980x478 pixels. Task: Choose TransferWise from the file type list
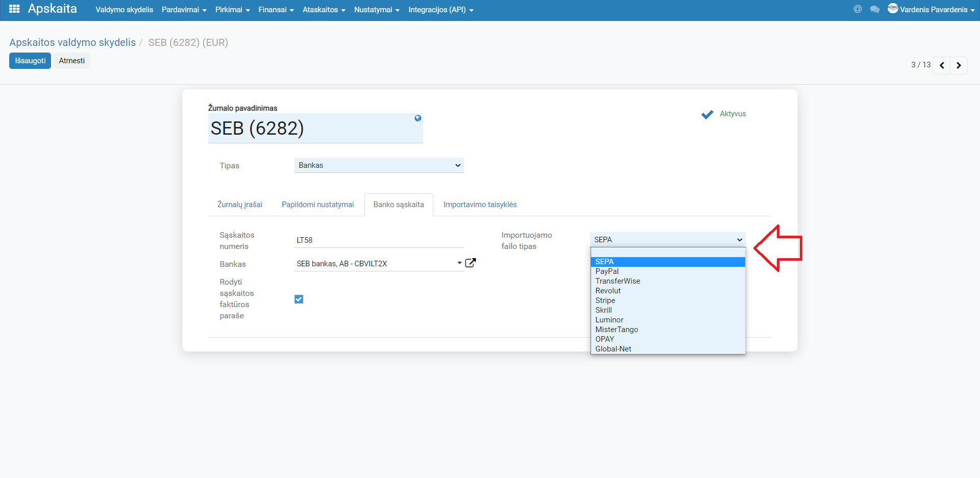tap(668, 281)
